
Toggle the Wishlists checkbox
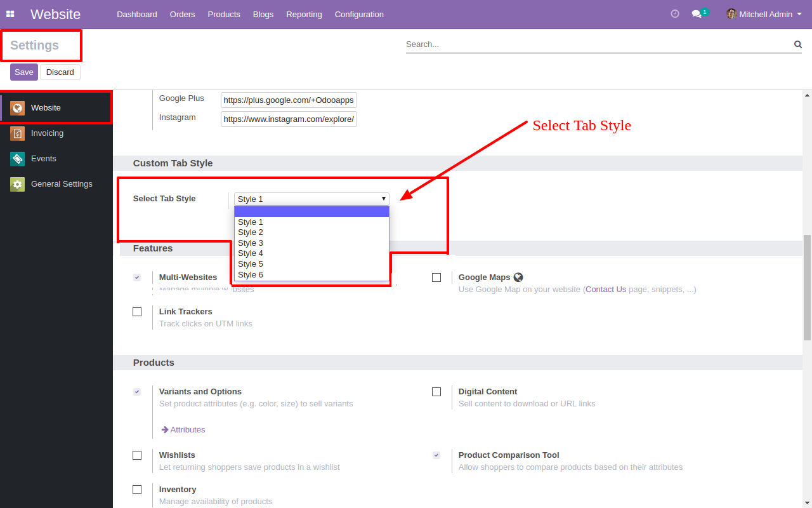137,455
